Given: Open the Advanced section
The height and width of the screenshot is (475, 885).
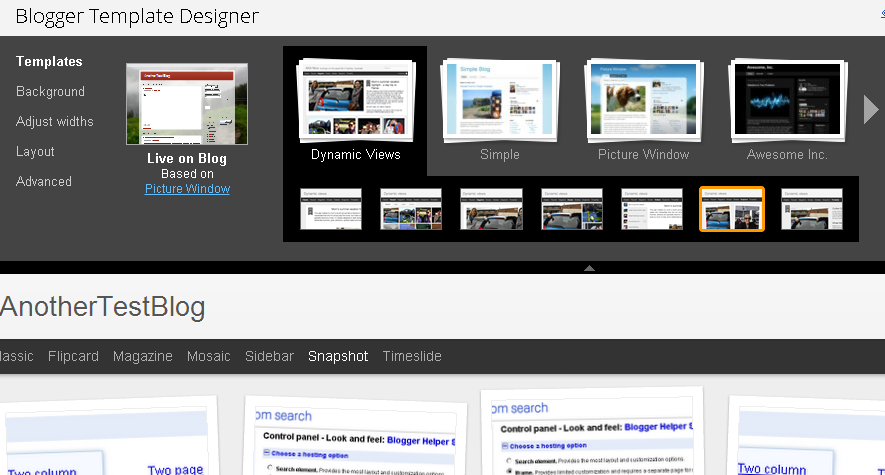Looking at the screenshot, I should tap(43, 182).
